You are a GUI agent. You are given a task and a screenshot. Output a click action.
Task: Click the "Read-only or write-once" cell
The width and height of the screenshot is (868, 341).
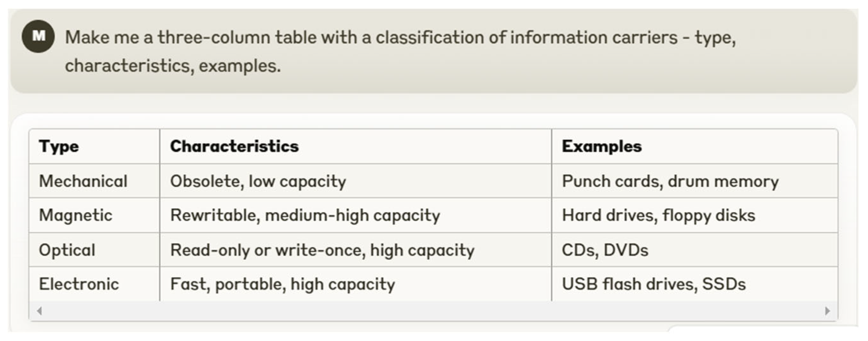pos(323,250)
